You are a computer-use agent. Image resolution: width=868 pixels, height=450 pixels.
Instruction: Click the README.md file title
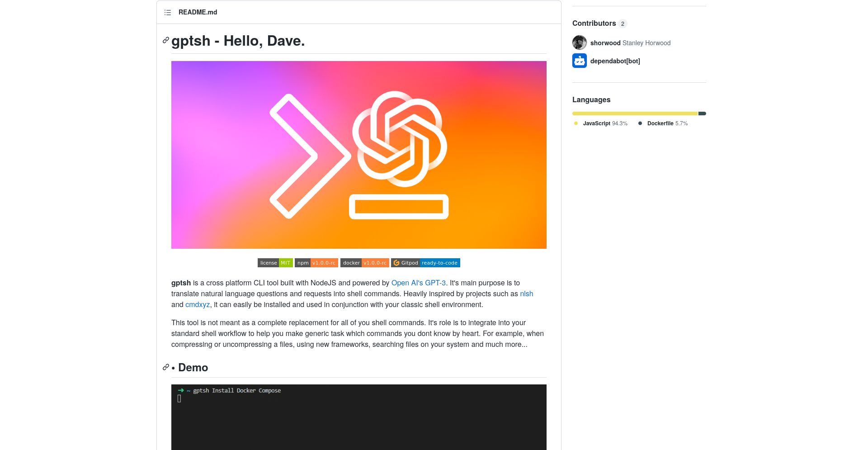pyautogui.click(x=198, y=12)
